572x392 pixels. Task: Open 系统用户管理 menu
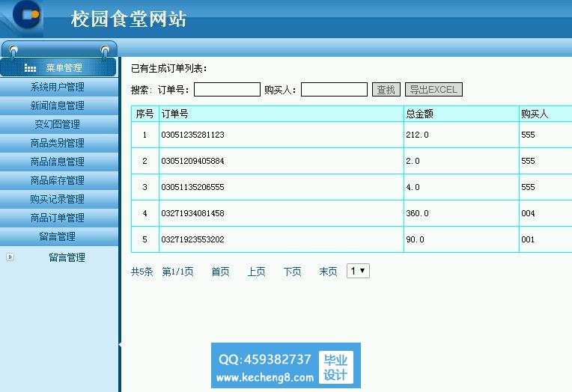click(x=58, y=87)
